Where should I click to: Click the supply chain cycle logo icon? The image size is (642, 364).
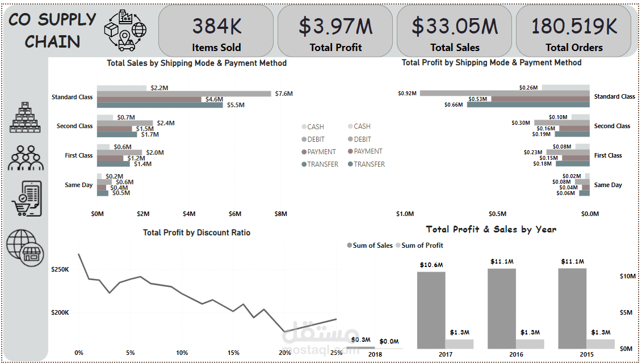click(125, 30)
